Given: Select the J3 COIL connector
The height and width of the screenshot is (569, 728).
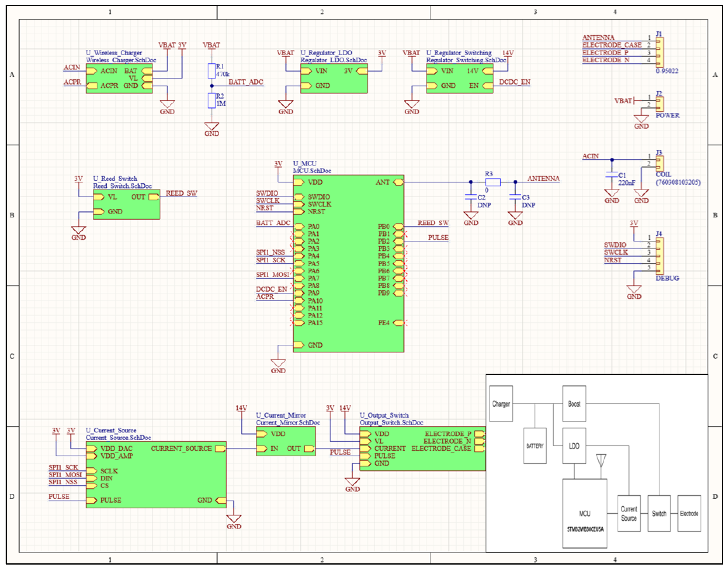Looking at the screenshot, I should [x=660, y=163].
